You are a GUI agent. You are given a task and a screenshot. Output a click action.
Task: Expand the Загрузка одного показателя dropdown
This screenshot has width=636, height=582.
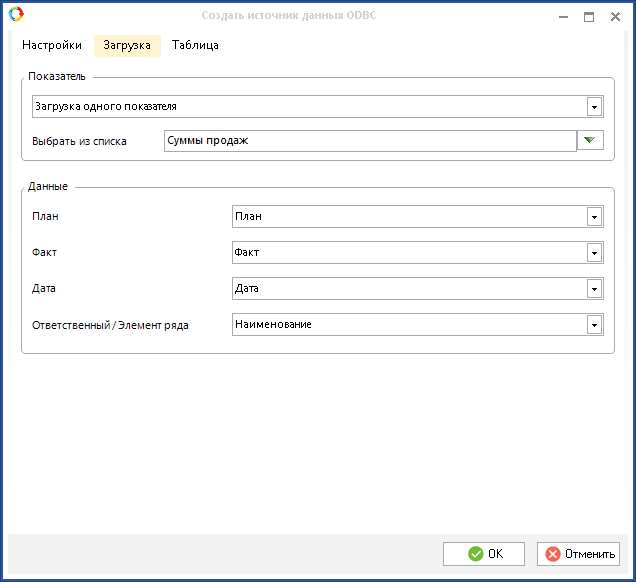coord(594,107)
